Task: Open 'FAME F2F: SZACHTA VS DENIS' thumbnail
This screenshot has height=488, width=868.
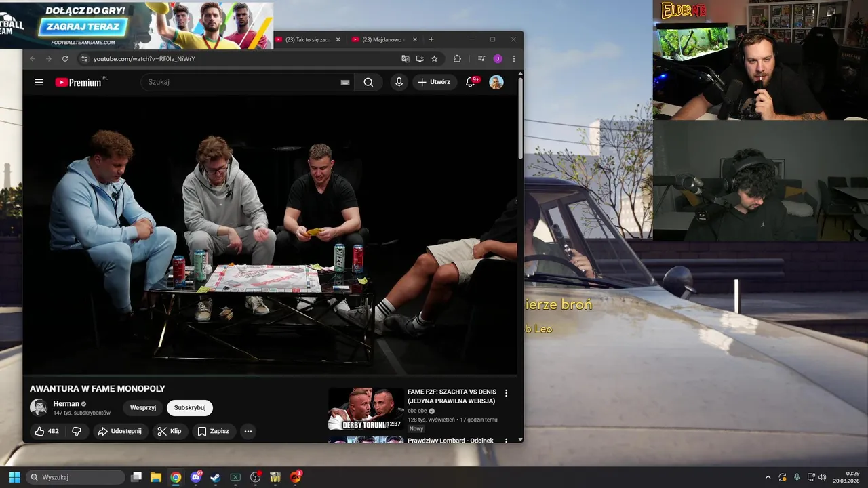Action: 366,409
